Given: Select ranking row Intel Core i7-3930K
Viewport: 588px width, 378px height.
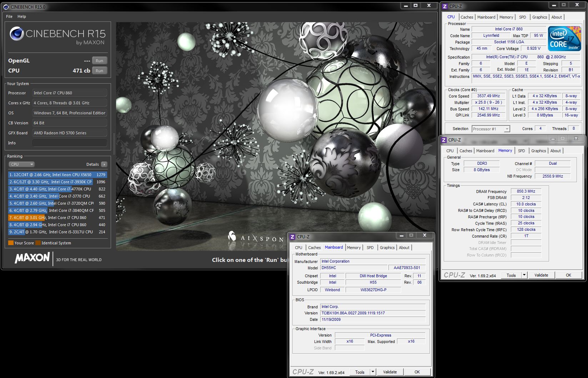Looking at the screenshot, I should (57, 182).
